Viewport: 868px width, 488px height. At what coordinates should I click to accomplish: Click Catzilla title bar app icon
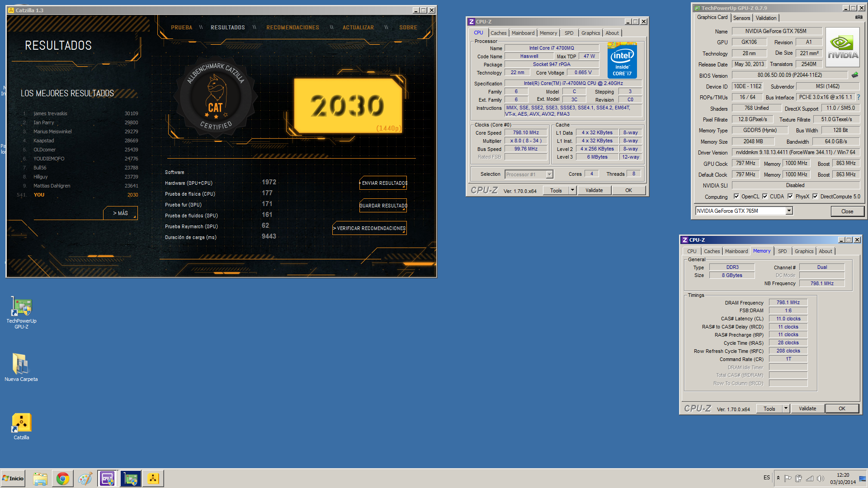click(x=11, y=10)
